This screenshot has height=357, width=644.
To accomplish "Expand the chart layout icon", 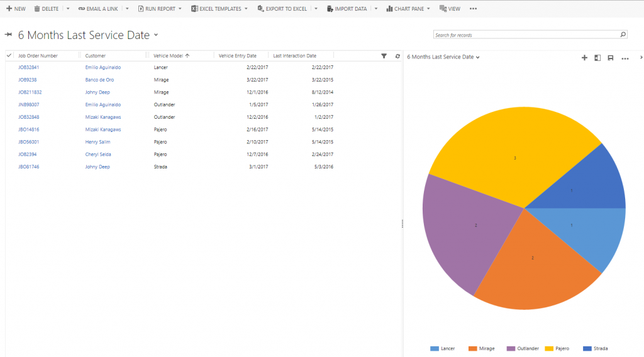I will 597,58.
